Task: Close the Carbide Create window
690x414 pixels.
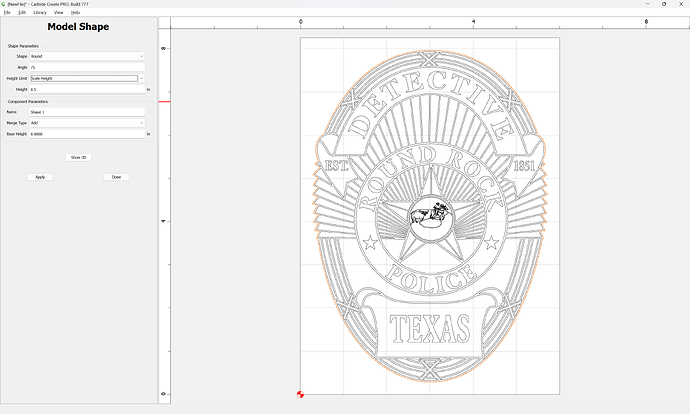Action: click(x=681, y=4)
